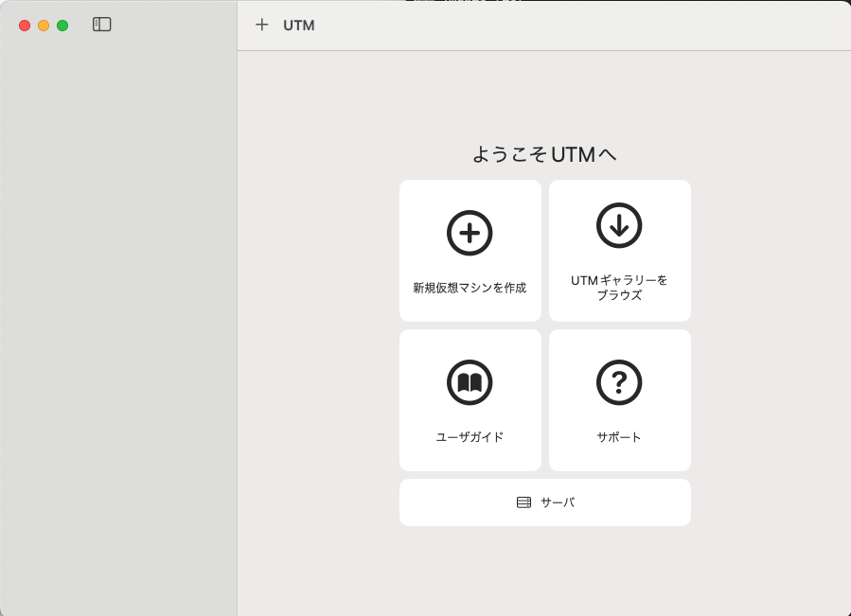The width and height of the screenshot is (851, 616).
Task: Click the server stack icon on the サーバ button
Action: click(x=523, y=502)
